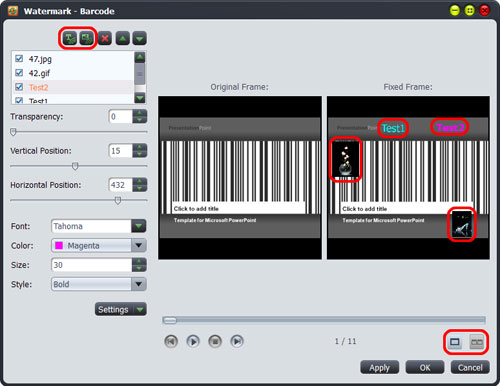Image resolution: width=500 pixels, height=386 pixels.
Task: Decrease the Transparency value
Action: coord(140,120)
